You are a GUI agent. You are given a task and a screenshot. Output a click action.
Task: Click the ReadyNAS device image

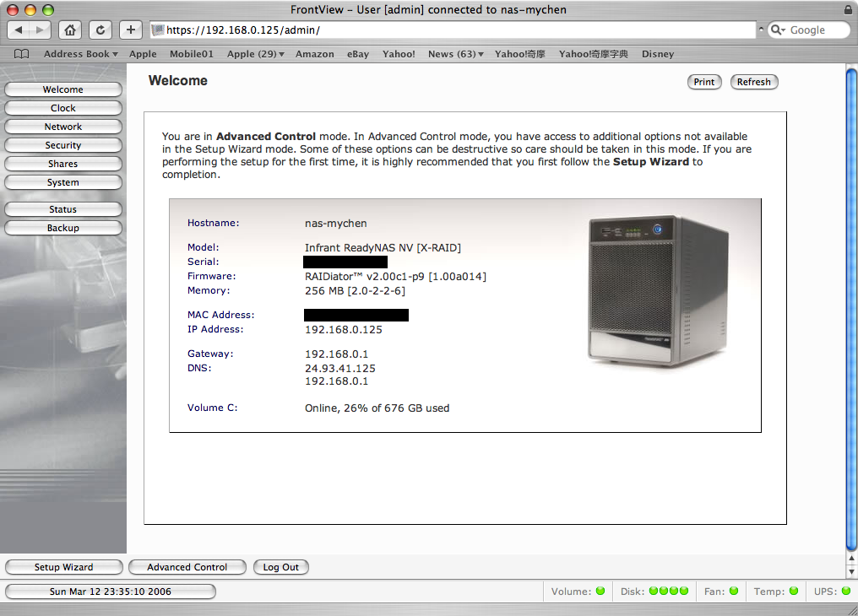pyautogui.click(x=658, y=290)
